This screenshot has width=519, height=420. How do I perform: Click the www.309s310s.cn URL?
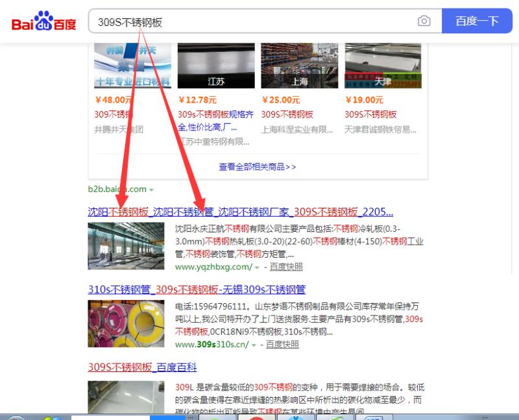(212, 345)
